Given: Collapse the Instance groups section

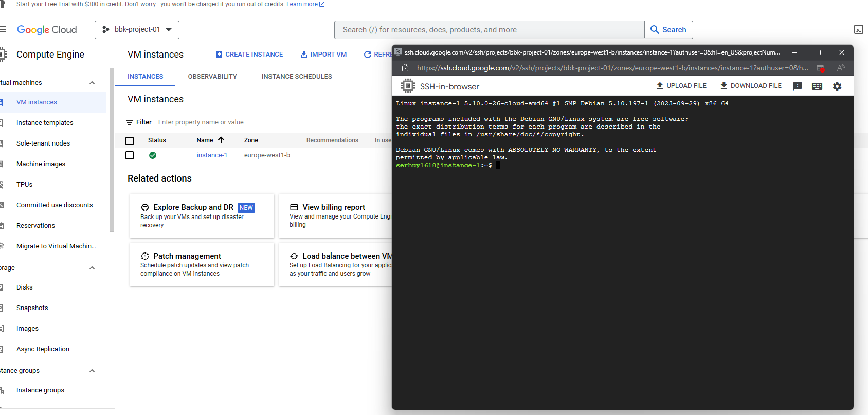Looking at the screenshot, I should (x=92, y=371).
